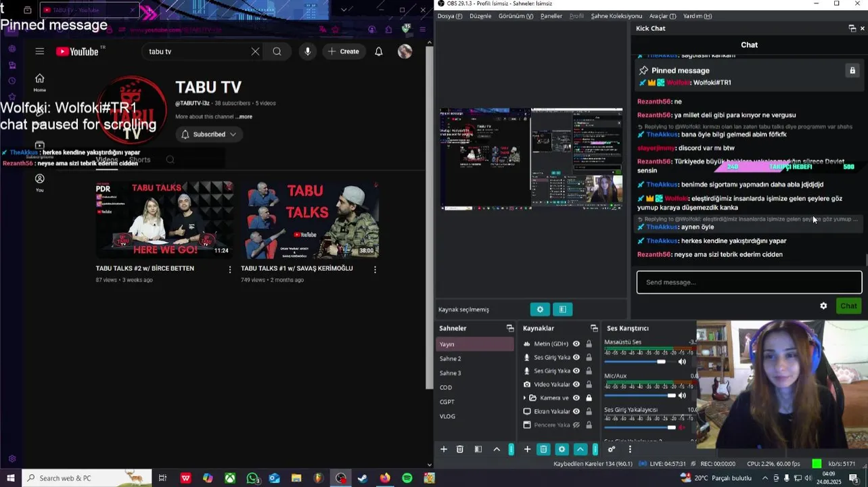Open Spotify from the taskbar
The height and width of the screenshot is (487, 868).
tap(407, 478)
